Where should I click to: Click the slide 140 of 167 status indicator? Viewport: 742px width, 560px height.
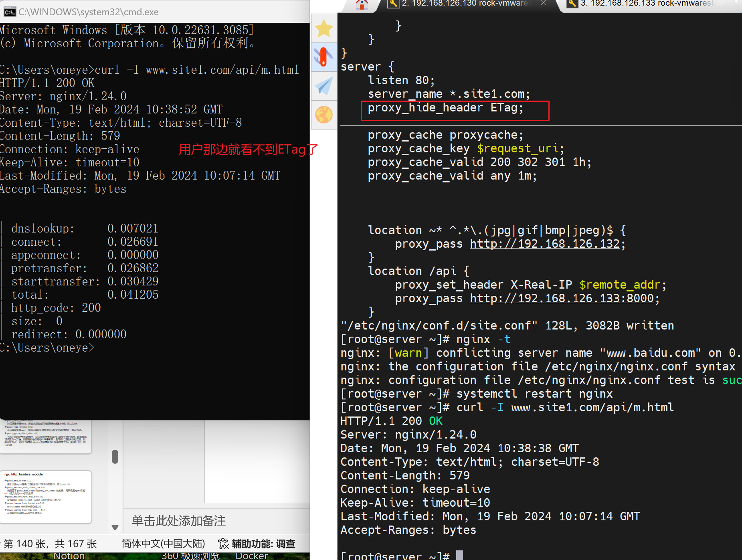pyautogui.click(x=50, y=544)
